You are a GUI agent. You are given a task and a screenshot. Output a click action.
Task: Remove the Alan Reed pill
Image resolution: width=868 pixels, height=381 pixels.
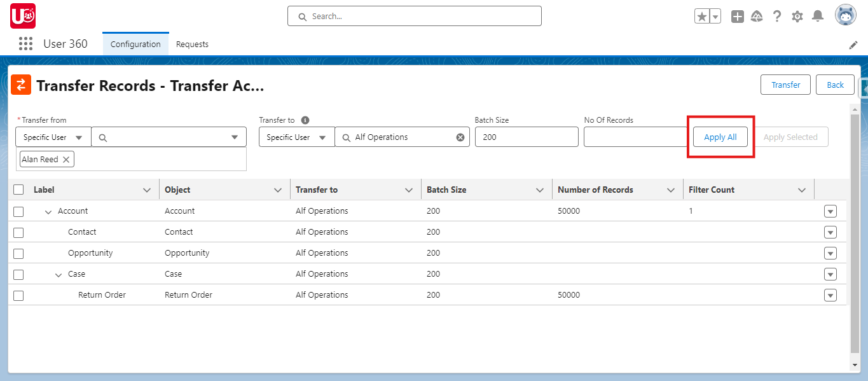point(66,160)
